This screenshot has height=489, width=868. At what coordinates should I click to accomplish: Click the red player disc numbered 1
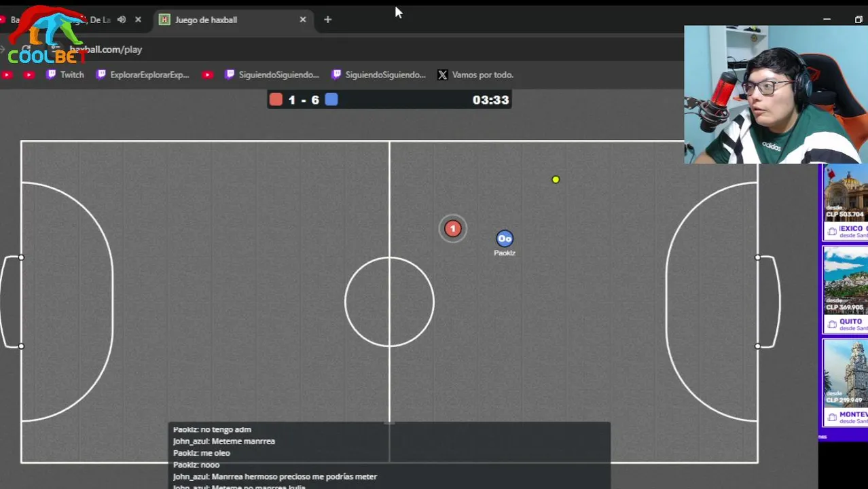(x=453, y=229)
